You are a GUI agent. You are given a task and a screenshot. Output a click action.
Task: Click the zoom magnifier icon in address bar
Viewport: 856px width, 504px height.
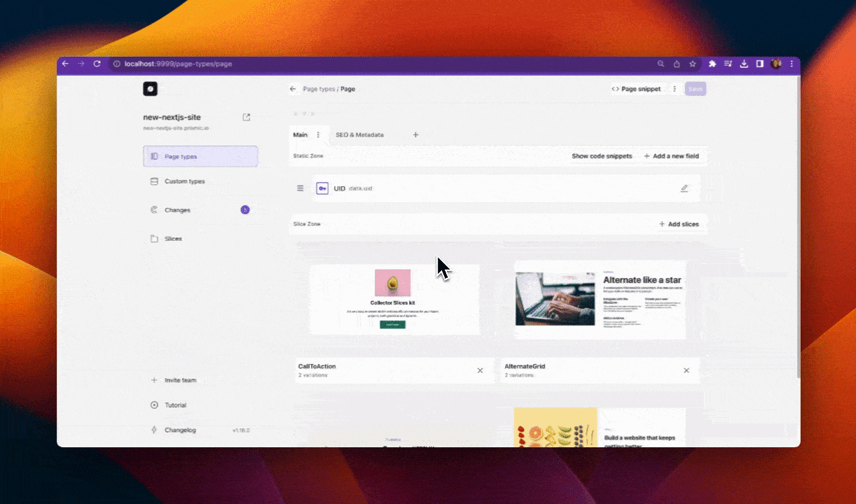pos(661,64)
